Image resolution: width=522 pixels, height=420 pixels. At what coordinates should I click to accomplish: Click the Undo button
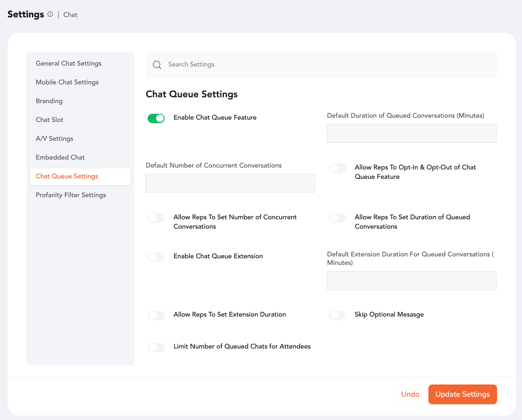coord(410,394)
